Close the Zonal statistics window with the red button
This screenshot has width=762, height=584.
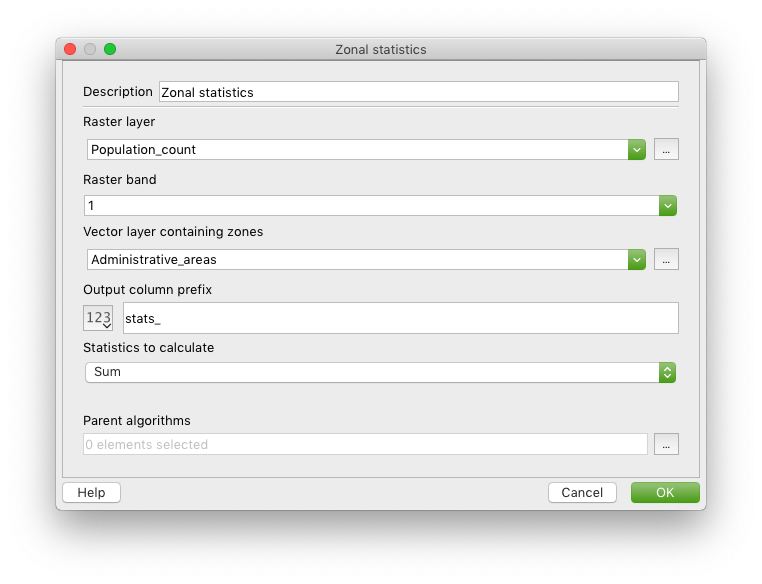[70, 49]
